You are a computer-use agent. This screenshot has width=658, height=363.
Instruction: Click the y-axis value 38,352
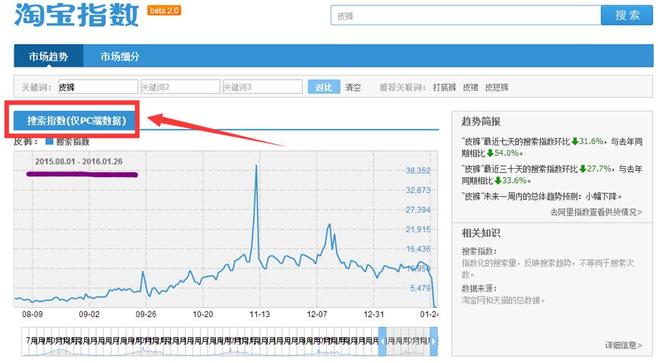point(418,171)
